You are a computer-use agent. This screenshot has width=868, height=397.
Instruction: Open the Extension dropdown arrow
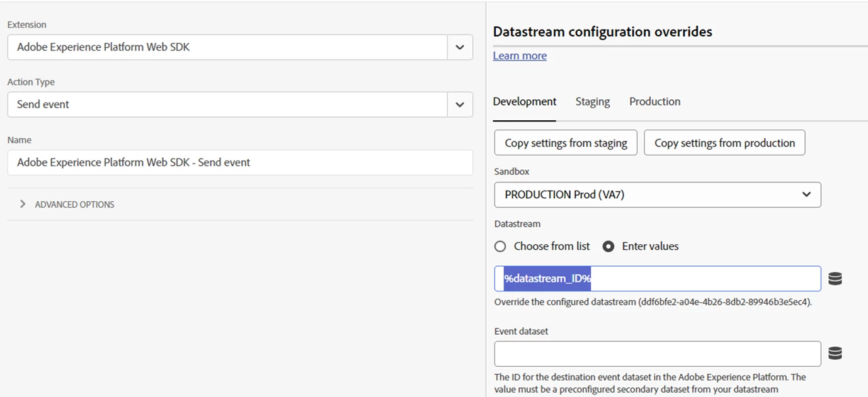(460, 47)
